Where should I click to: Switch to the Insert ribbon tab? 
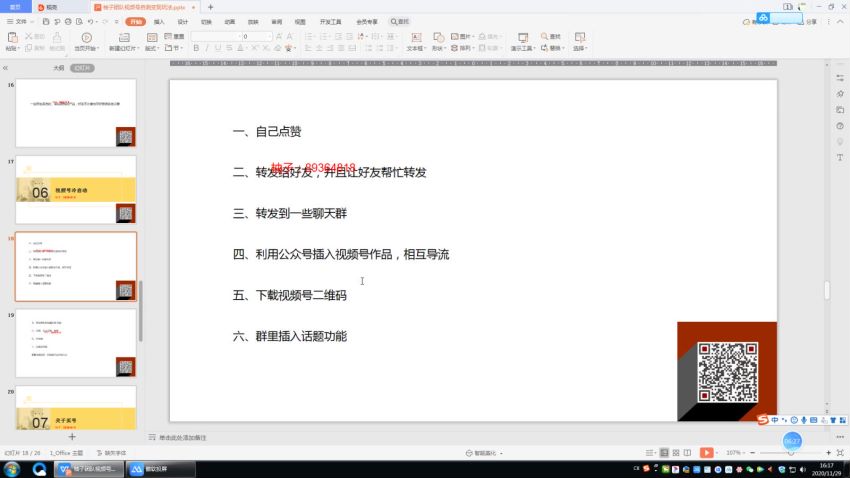point(159,22)
